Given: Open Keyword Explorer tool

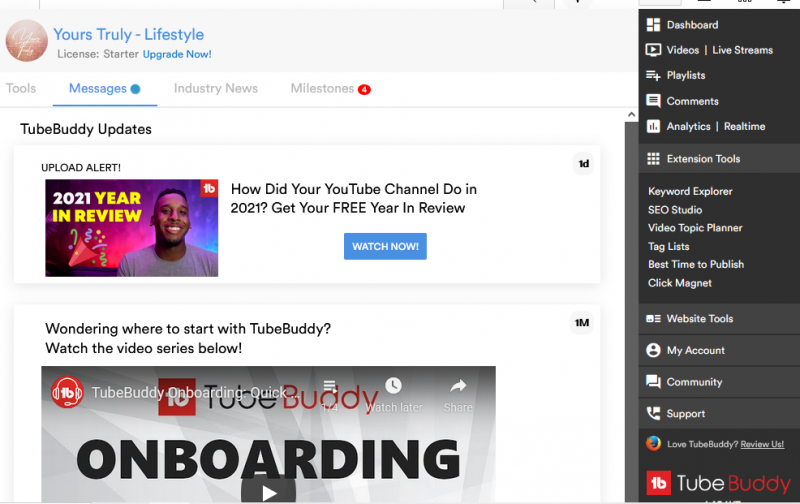Looking at the screenshot, I should [690, 191].
